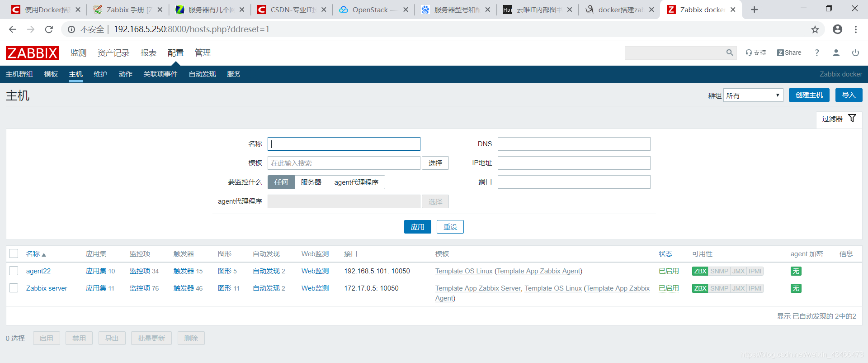Switch to 服务 submenu
This screenshot has width=868, height=363.
tap(234, 74)
